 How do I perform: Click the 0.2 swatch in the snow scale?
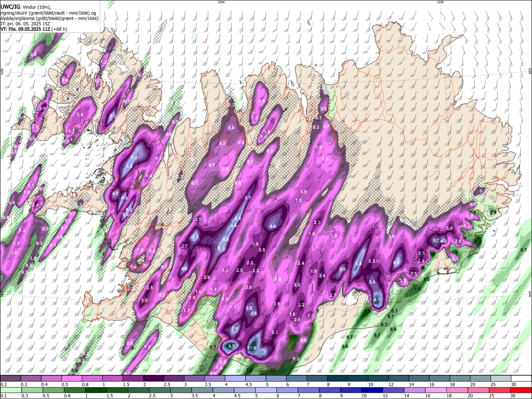tap(10, 379)
